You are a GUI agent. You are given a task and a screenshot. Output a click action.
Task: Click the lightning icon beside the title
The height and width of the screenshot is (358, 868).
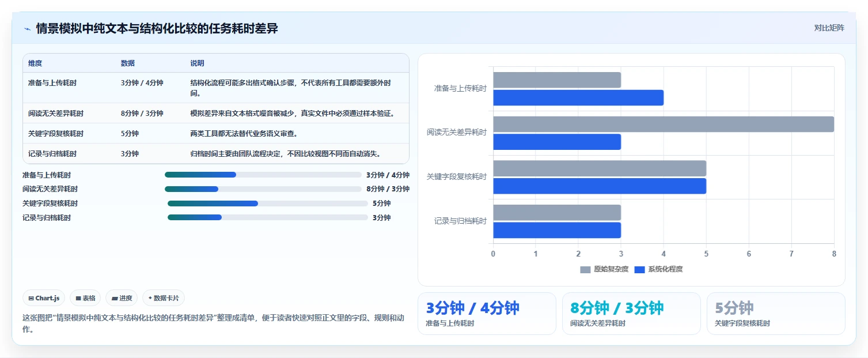pyautogui.click(x=27, y=28)
